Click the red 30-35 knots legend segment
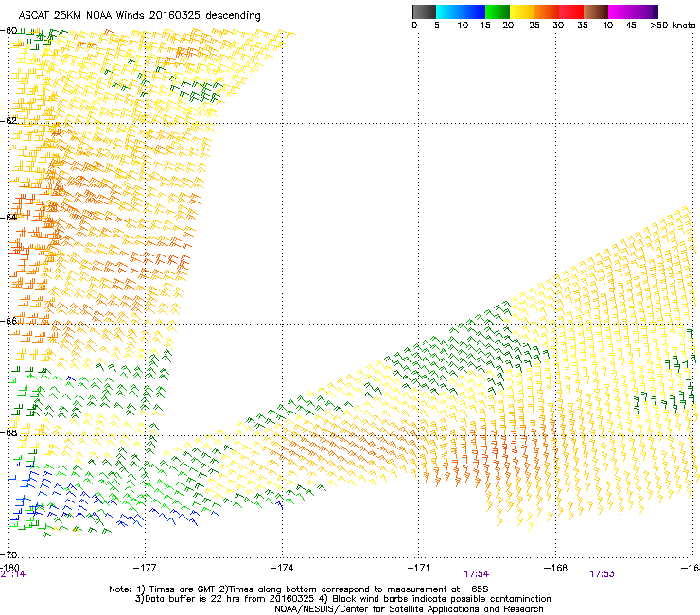This screenshot has width=700, height=615. point(571,11)
